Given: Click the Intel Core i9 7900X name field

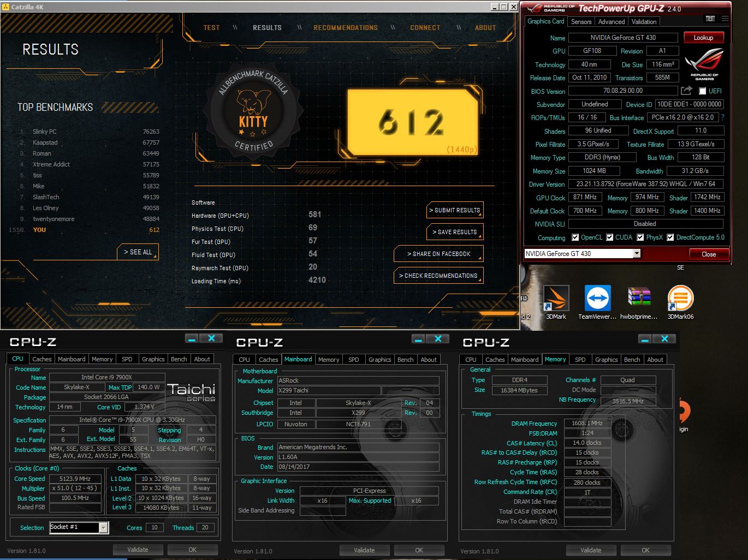Looking at the screenshot, I should [x=107, y=377].
